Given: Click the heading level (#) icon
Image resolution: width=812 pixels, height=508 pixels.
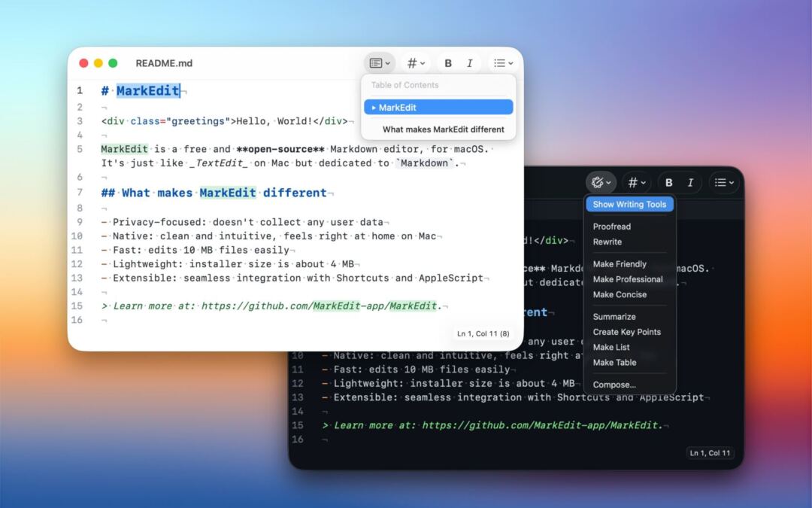Looking at the screenshot, I should click(x=412, y=62).
